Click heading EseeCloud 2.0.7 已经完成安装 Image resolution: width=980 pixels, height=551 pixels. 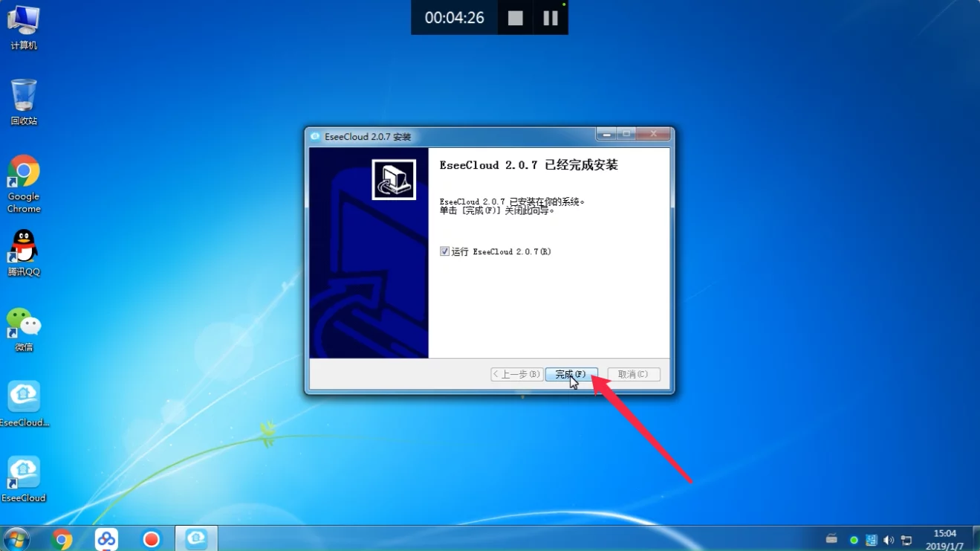529,165
